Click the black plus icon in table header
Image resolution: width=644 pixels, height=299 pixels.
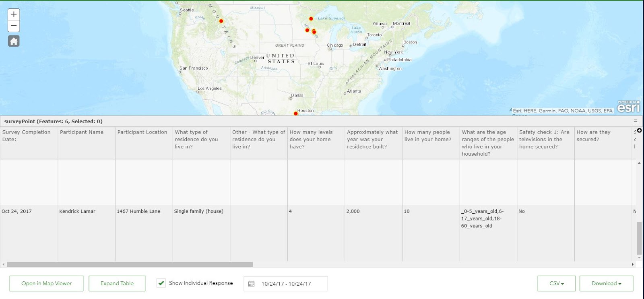pyautogui.click(x=639, y=130)
